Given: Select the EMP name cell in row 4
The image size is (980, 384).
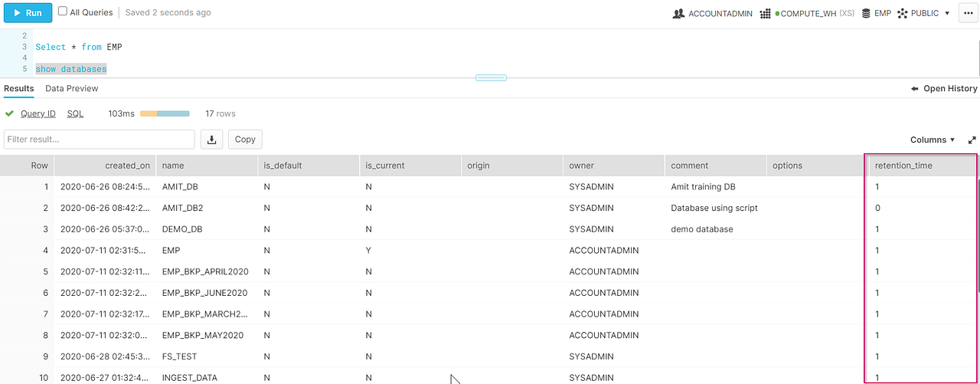Looking at the screenshot, I should (207, 250).
